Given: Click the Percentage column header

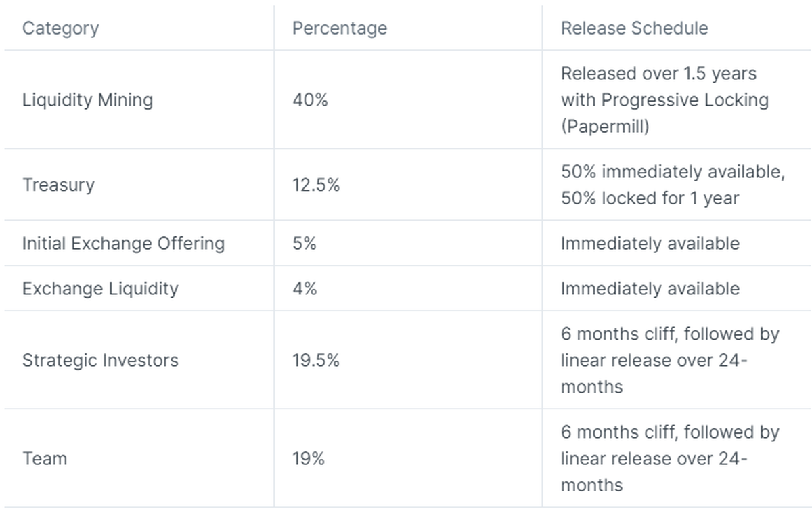Looking at the screenshot, I should (x=340, y=28).
